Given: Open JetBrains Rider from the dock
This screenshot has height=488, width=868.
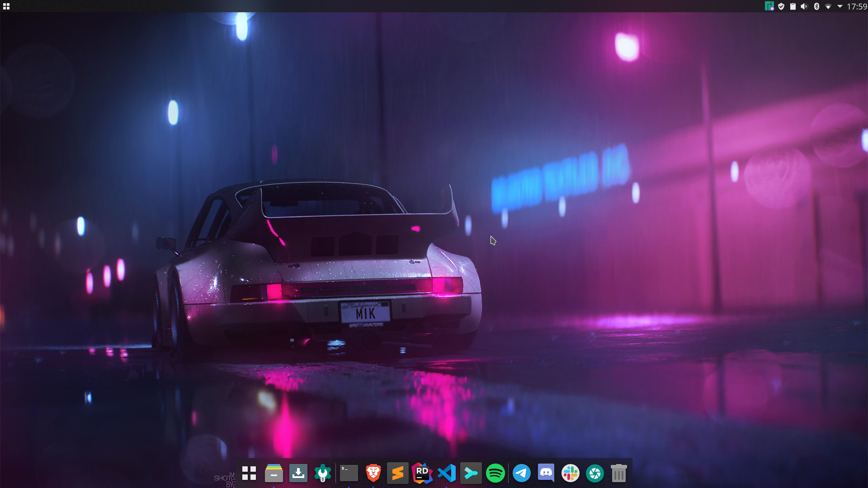Looking at the screenshot, I should (x=422, y=473).
